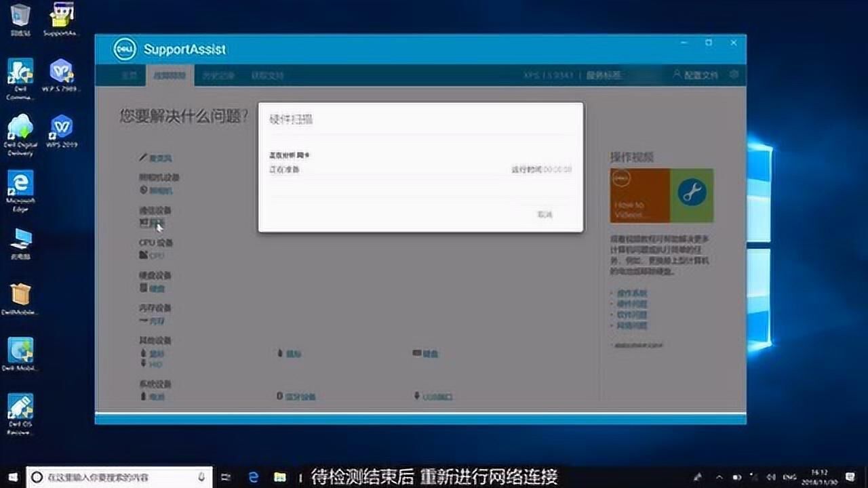The width and height of the screenshot is (868, 488).
Task: Open the Dell OS Recovery desktop shortcut
Action: click(x=20, y=414)
